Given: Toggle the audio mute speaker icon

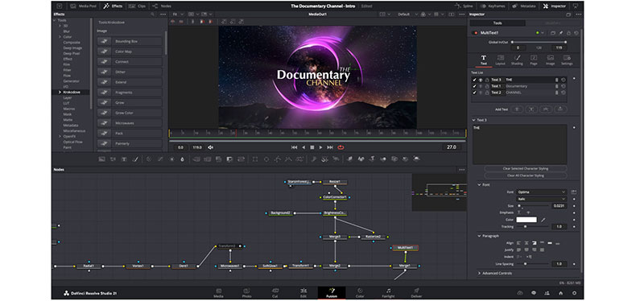Looking at the screenshot, I should point(211,147).
